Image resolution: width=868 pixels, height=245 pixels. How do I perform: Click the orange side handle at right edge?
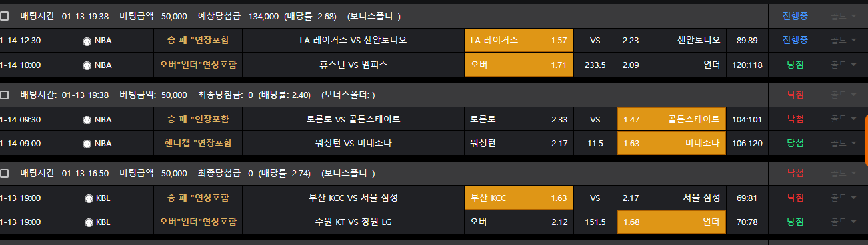[x=866, y=139]
